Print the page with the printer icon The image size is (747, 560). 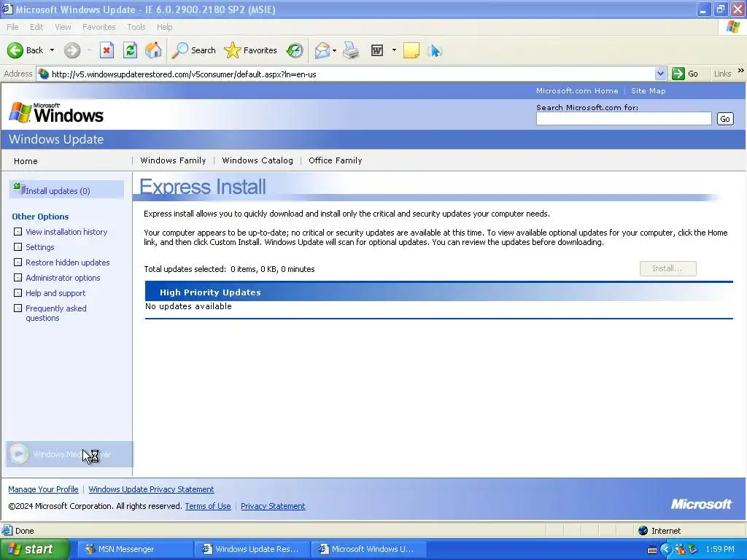[x=351, y=50]
